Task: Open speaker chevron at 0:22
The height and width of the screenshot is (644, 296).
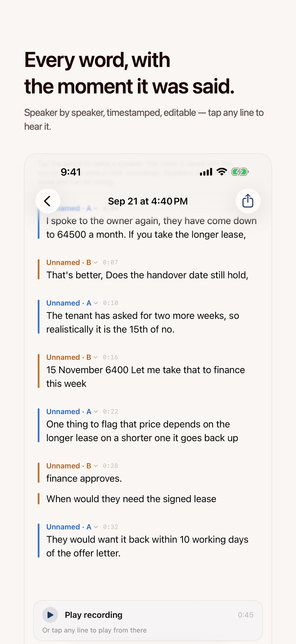Action: pos(96,411)
